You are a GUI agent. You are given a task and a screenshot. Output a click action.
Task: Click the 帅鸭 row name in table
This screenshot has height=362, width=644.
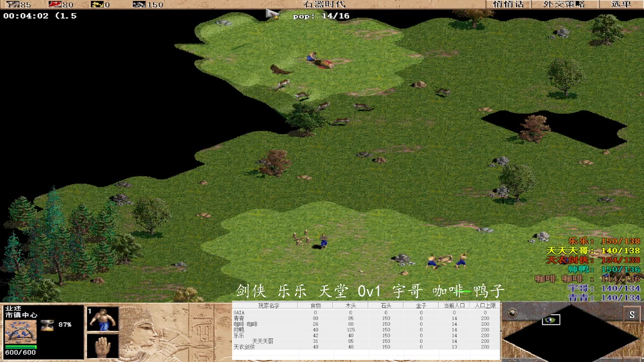[x=239, y=330]
